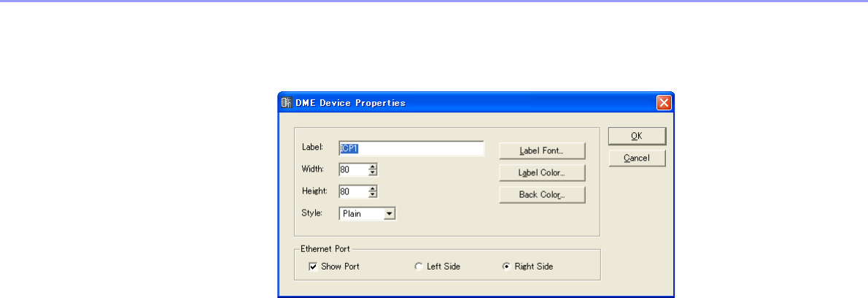This screenshot has width=868, height=298.
Task: Confirm with the OK button
Action: [637, 136]
